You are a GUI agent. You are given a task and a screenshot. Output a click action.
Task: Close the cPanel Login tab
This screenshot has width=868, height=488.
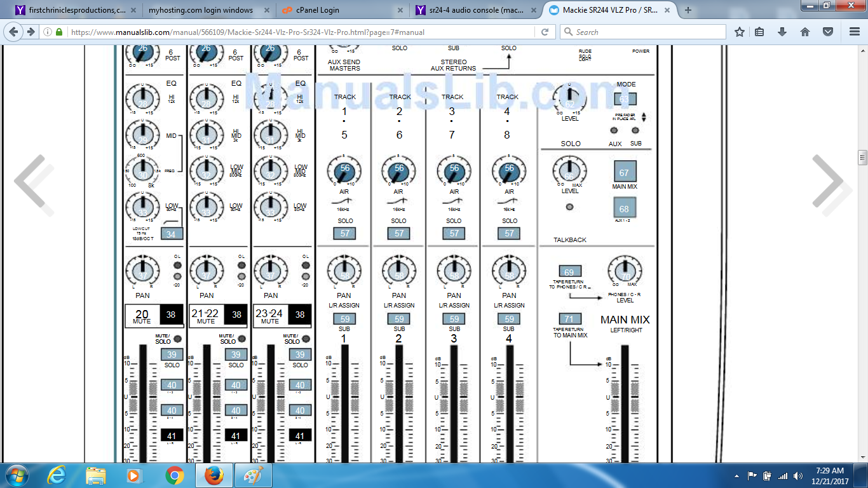coord(400,10)
